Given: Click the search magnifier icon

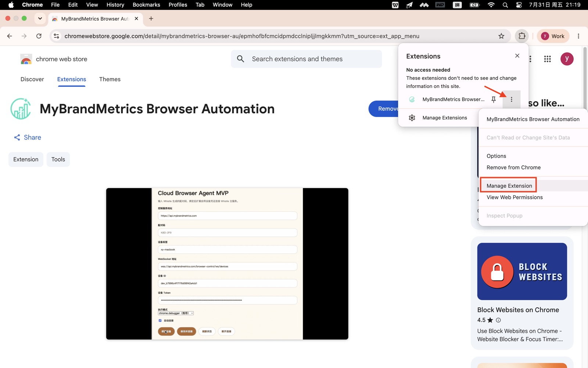Looking at the screenshot, I should 241,59.
